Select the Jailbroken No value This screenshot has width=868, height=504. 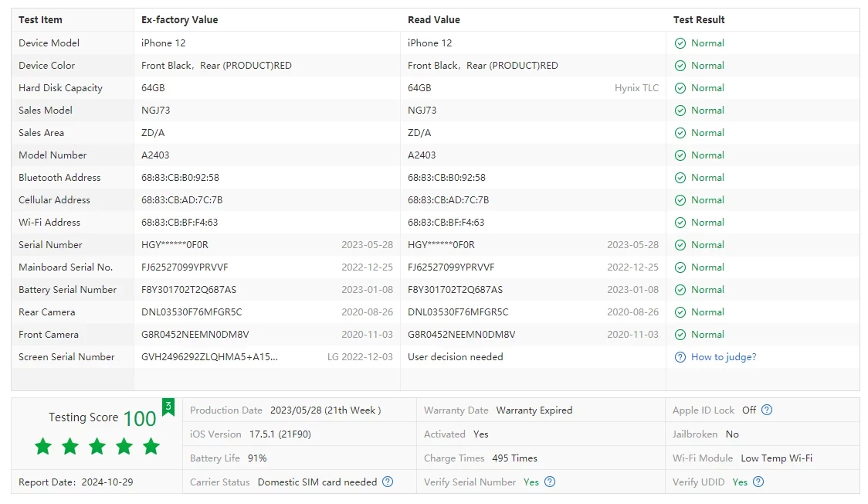coord(732,434)
